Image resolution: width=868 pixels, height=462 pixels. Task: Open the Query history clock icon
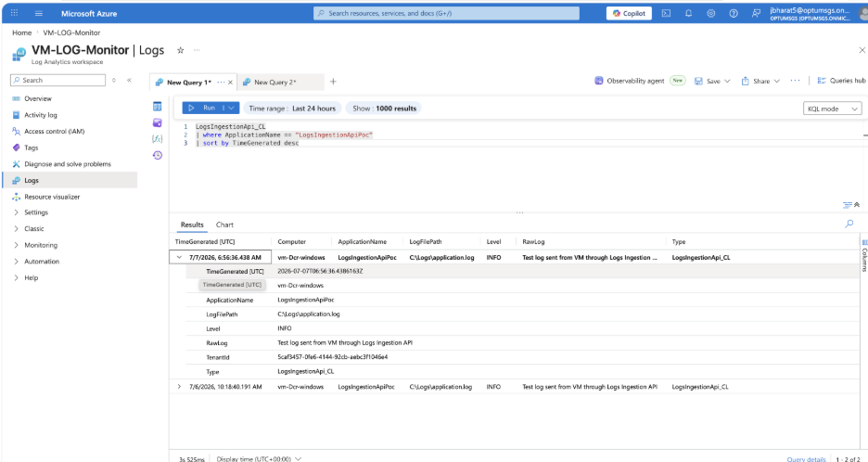pyautogui.click(x=158, y=155)
